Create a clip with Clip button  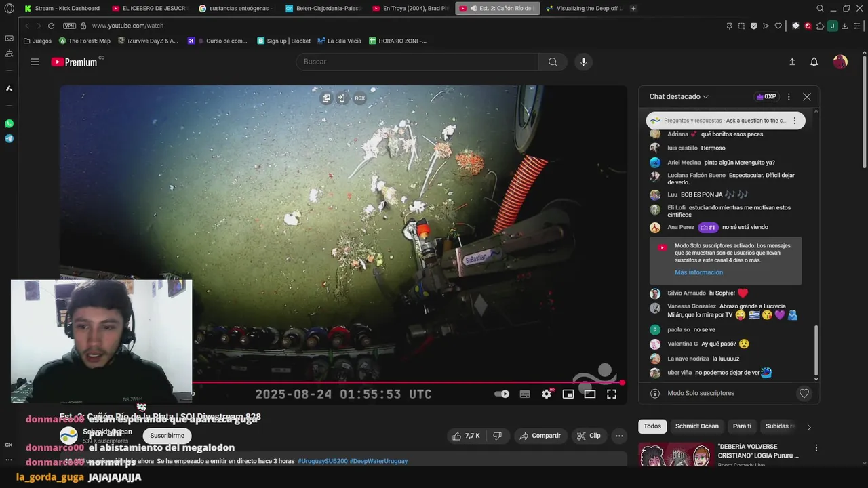(589, 436)
